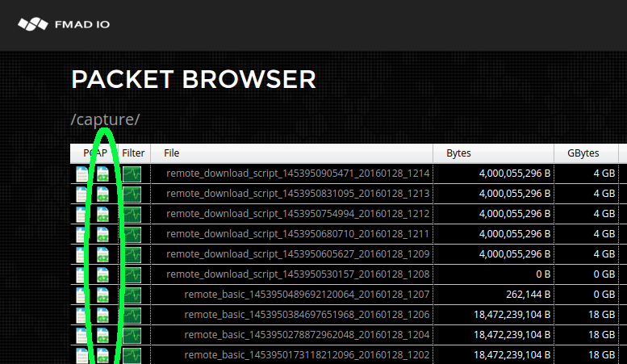Download plain PCAP for capture ending 1208
Viewport: 627px width, 364px height.
pyautogui.click(x=82, y=274)
